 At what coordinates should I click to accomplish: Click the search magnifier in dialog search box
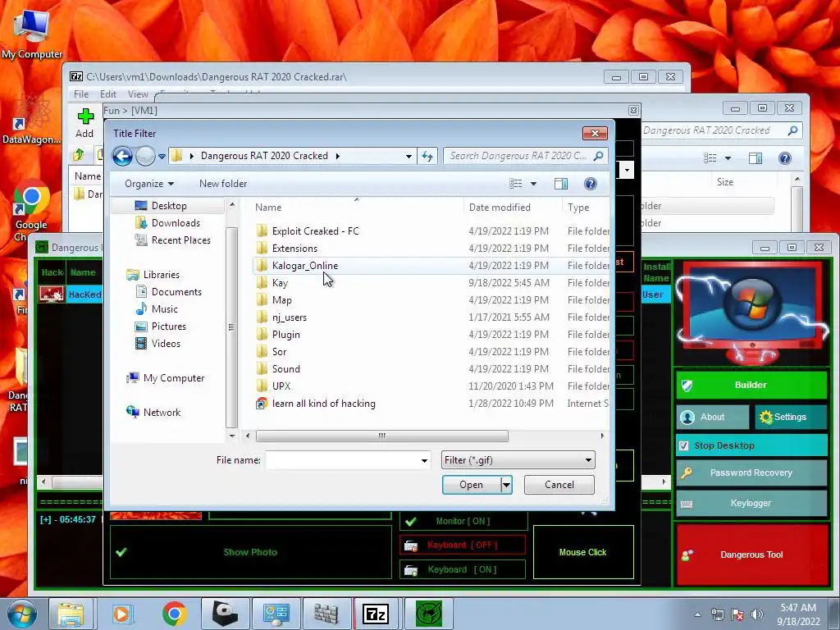[598, 156]
